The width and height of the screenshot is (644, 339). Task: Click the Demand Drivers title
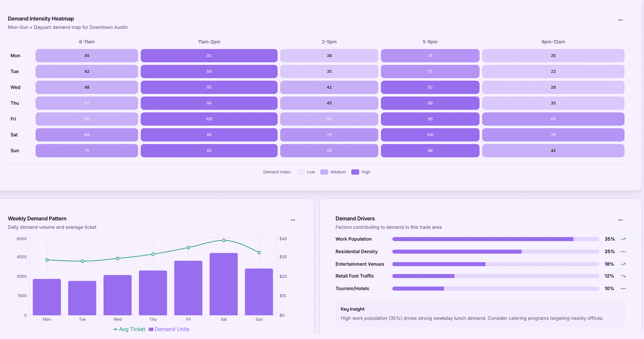point(355,218)
